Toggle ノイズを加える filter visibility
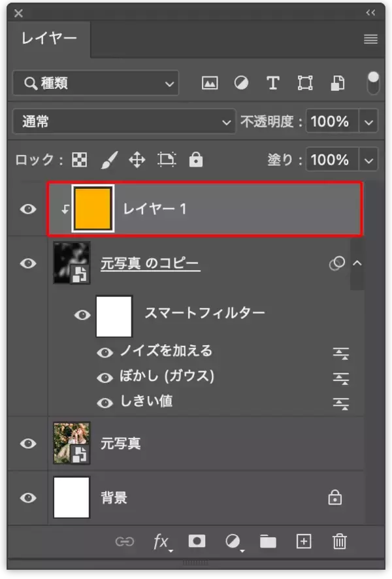The image size is (392, 579). pos(105,353)
